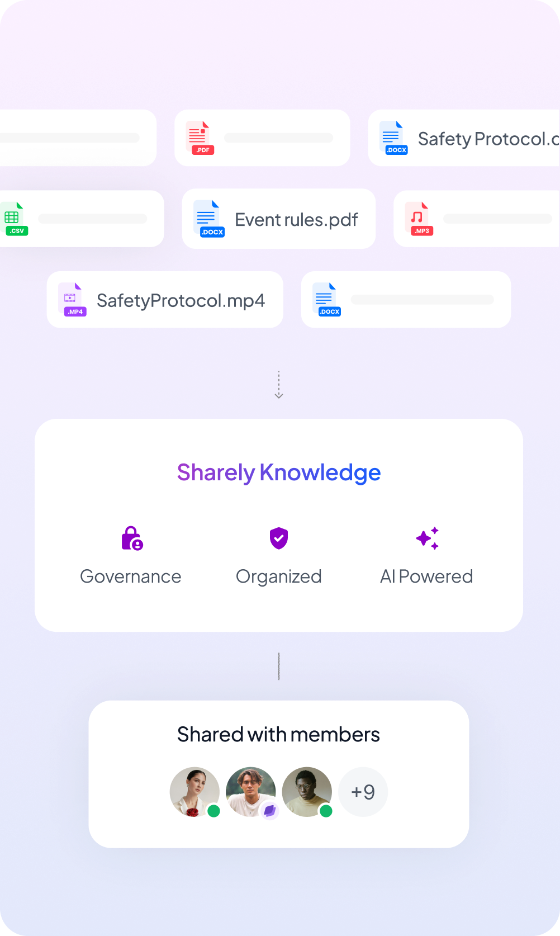Select the avatar of man wearing glasses
560x936 pixels.
[307, 792]
